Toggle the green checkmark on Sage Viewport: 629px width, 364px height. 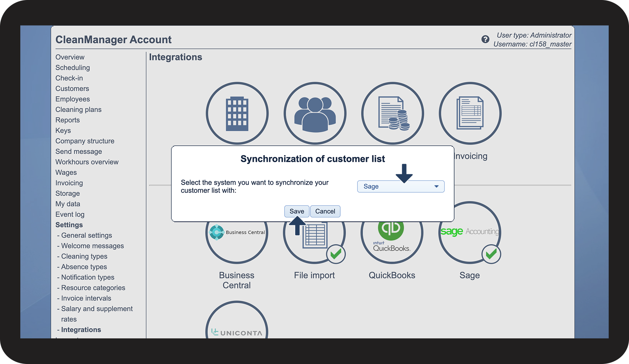491,254
